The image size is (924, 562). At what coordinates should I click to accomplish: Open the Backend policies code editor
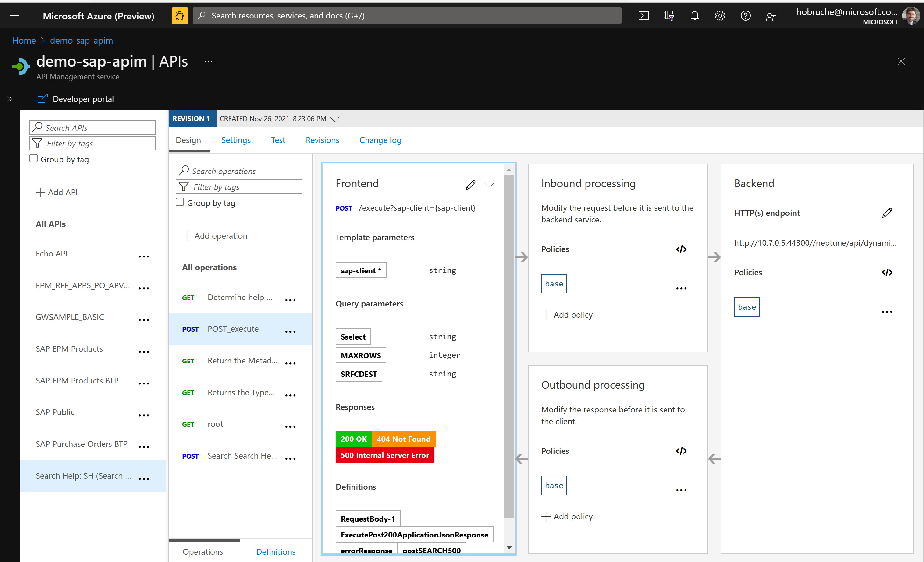click(x=887, y=272)
